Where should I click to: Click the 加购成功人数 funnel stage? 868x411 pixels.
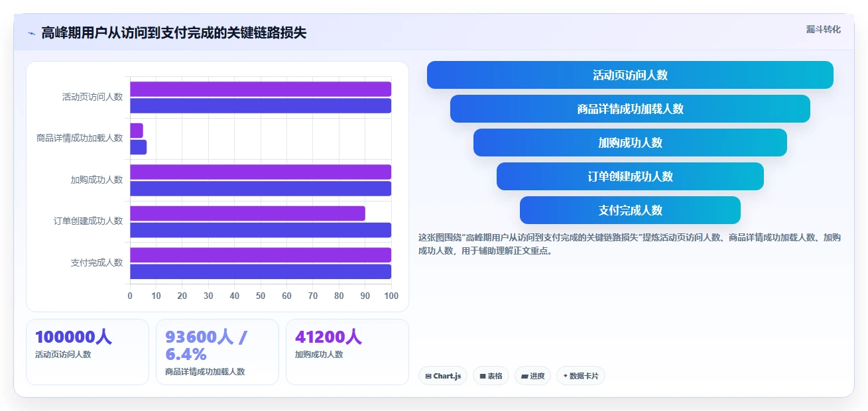(630, 143)
